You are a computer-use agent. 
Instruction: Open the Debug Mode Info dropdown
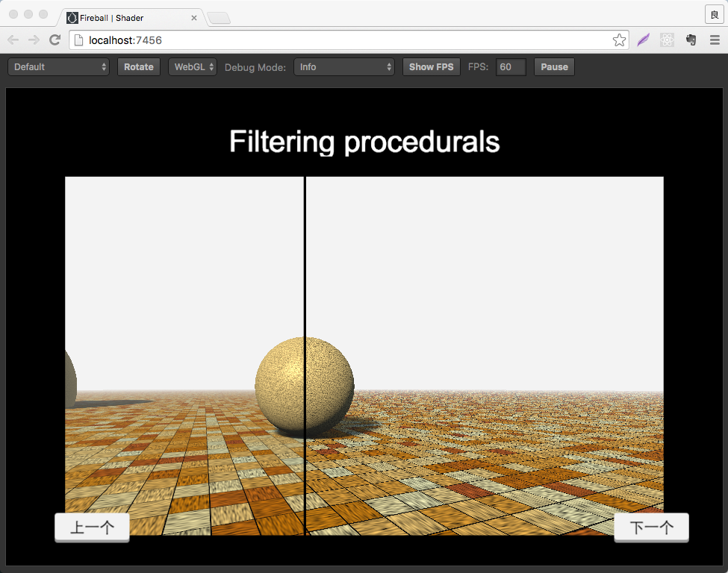point(344,67)
